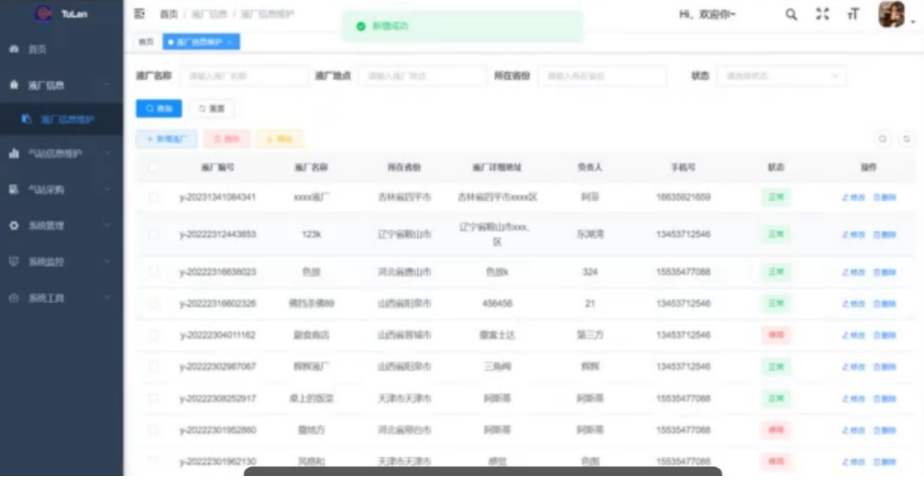
Task: Click the user avatar picture
Action: tap(891, 14)
